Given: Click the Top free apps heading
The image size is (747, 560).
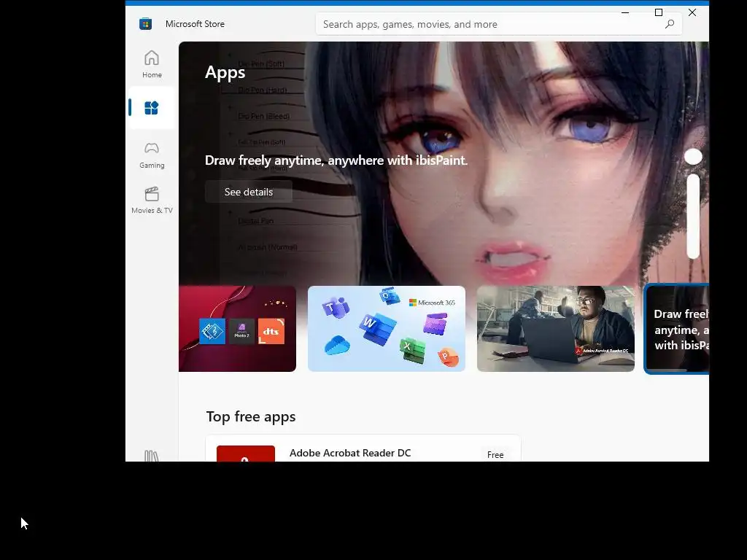Looking at the screenshot, I should [x=251, y=416].
